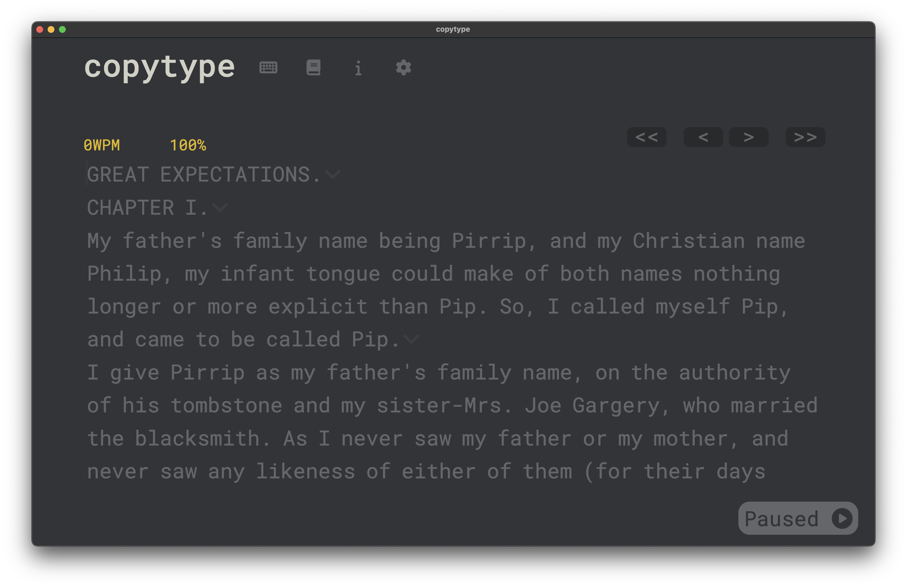The image size is (907, 588).
Task: Open settings gear icon
Action: pyautogui.click(x=403, y=68)
